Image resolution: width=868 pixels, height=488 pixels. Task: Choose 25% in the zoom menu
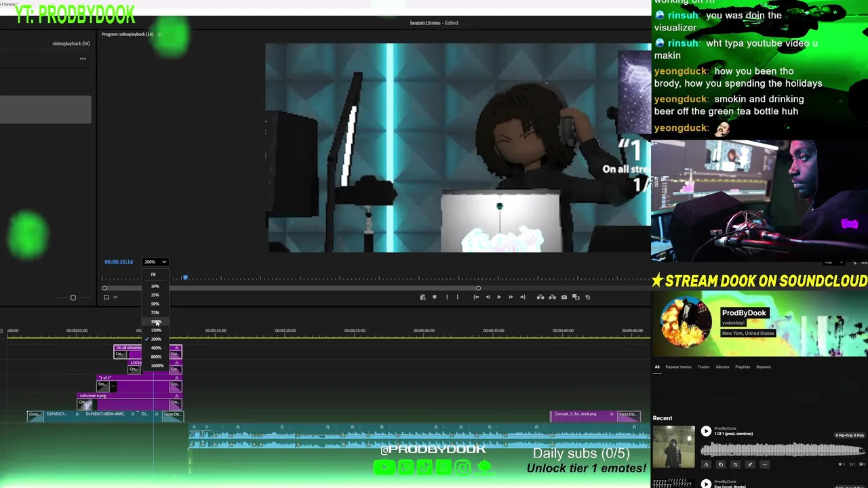[x=155, y=295]
